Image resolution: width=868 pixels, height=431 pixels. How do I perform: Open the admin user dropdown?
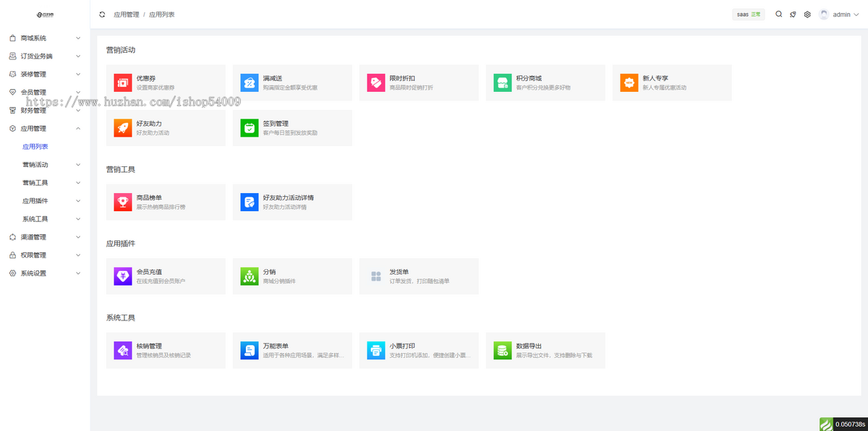839,14
